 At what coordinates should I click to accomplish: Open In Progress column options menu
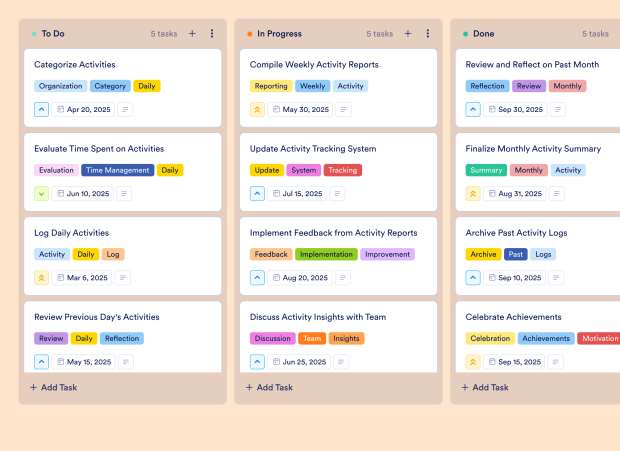428,34
